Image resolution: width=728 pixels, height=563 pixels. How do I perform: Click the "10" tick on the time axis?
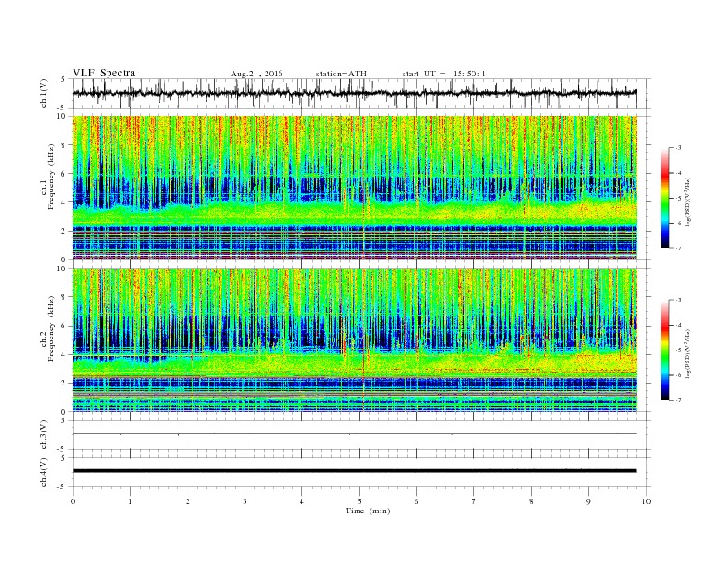(x=646, y=501)
